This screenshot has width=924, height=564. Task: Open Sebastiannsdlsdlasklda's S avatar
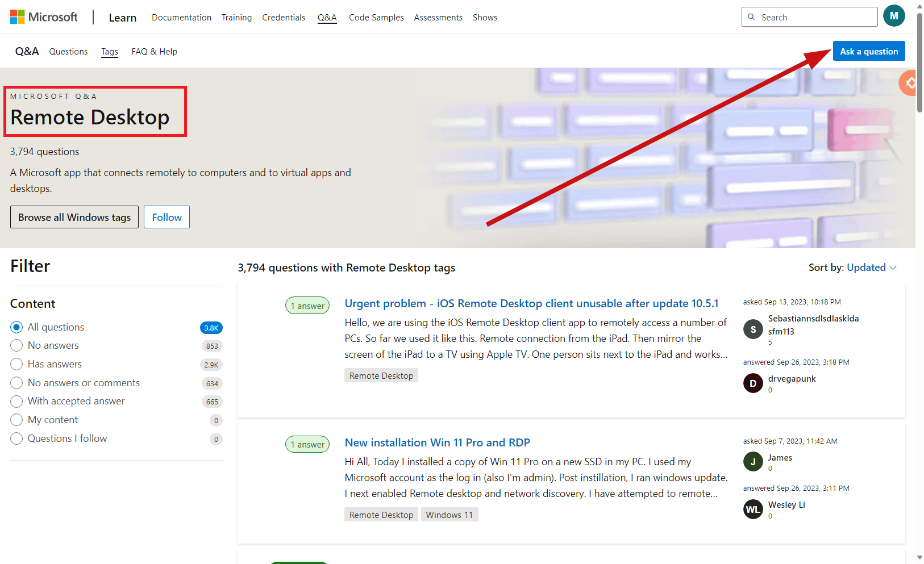click(x=753, y=329)
